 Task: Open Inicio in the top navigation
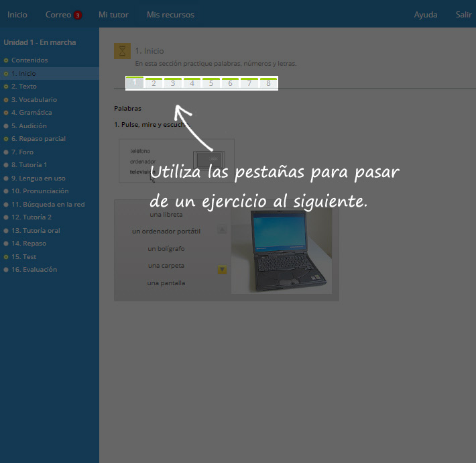tap(17, 15)
